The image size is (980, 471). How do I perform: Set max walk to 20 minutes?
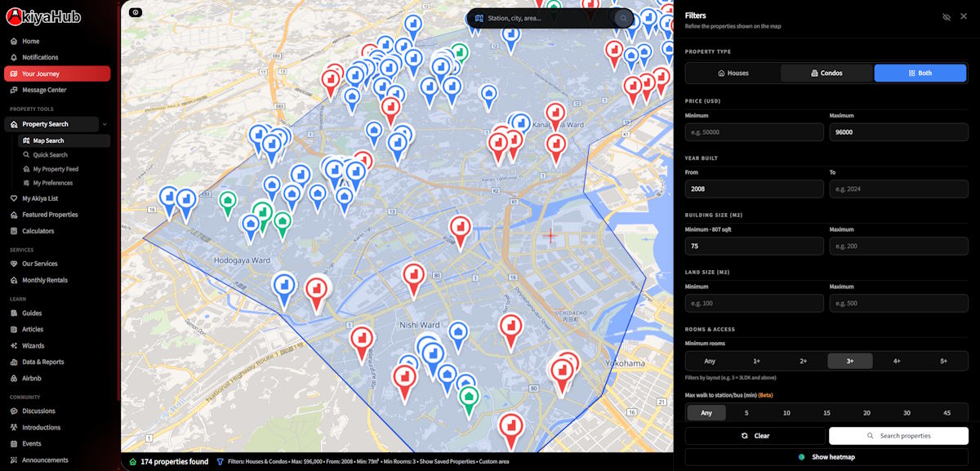click(x=866, y=413)
